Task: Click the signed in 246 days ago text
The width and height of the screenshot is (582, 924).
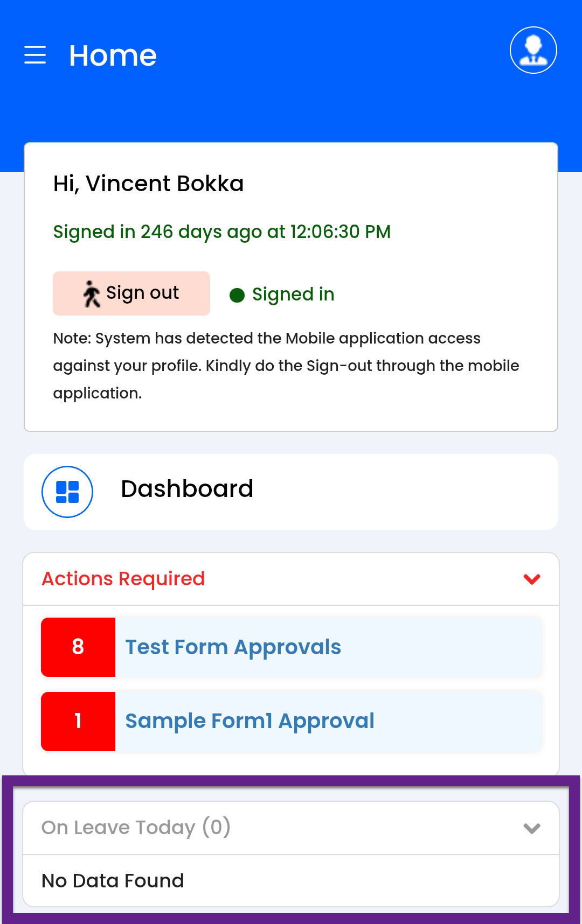Action: (221, 232)
